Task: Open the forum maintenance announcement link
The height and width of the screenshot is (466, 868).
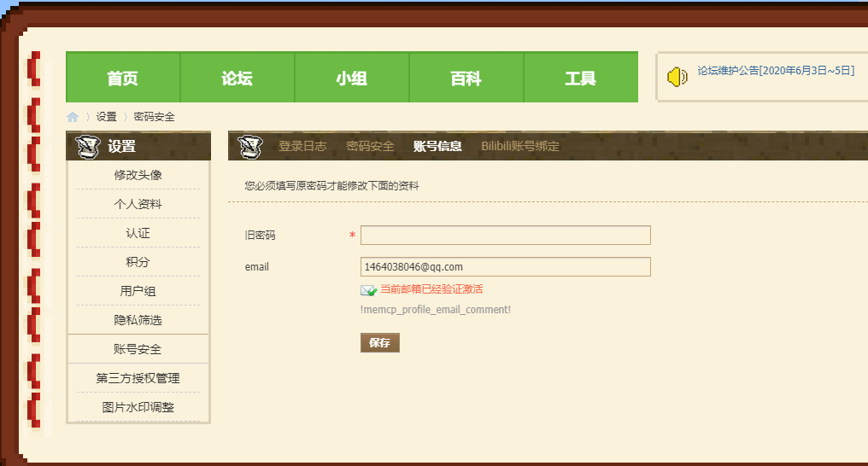Action: [776, 71]
